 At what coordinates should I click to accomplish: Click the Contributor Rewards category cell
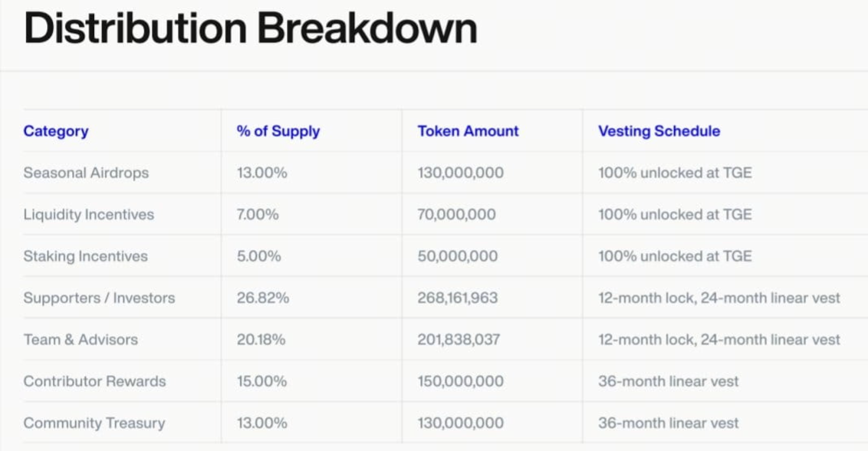[94, 381]
